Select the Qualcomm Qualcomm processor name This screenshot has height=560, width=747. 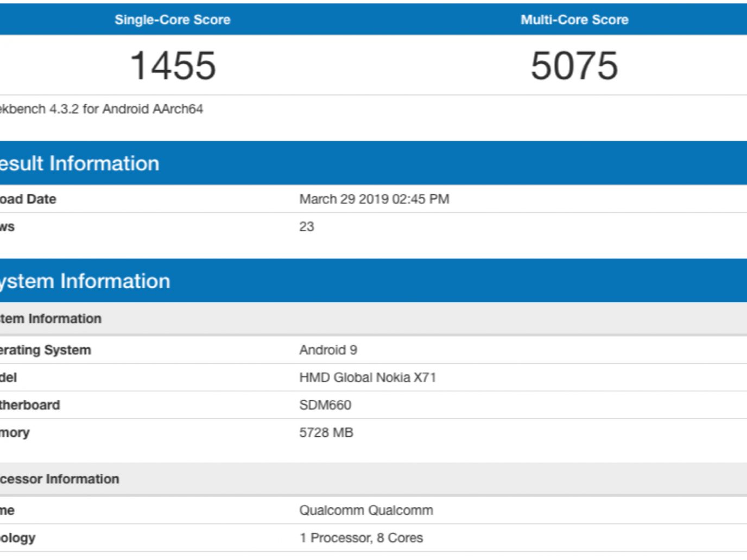coord(366,511)
